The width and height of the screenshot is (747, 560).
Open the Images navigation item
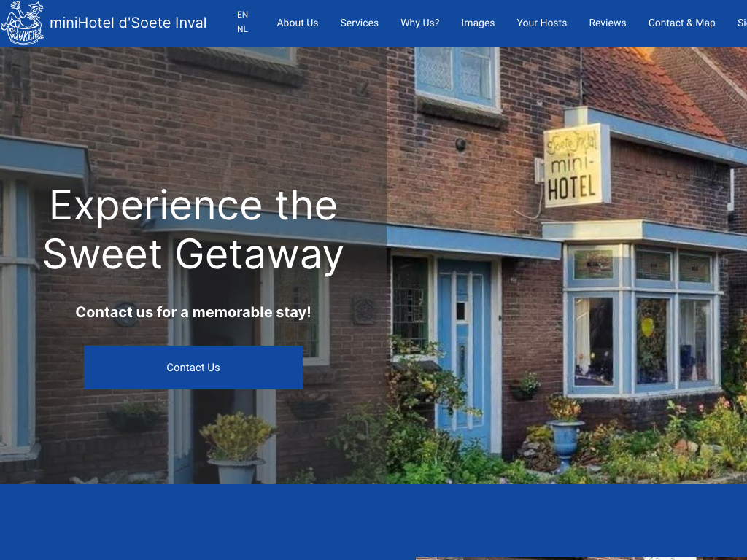click(478, 23)
